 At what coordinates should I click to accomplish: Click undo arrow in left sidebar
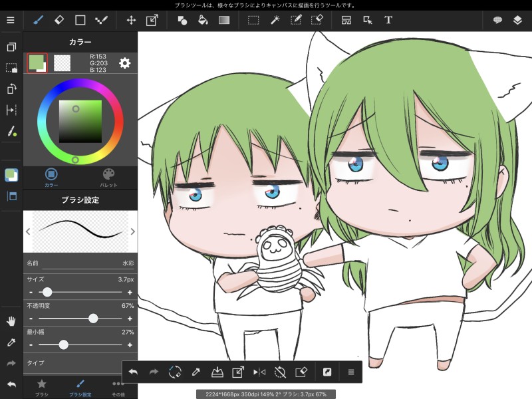11,384
